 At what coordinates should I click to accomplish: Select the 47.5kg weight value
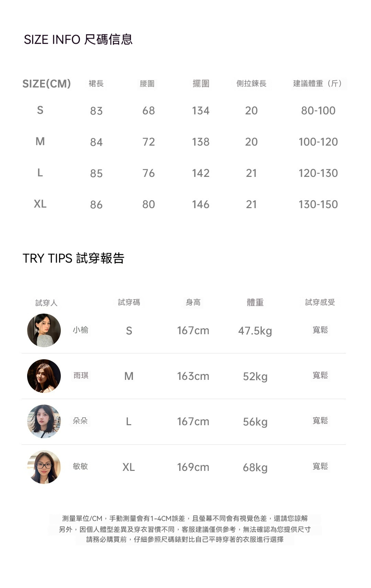click(x=255, y=331)
